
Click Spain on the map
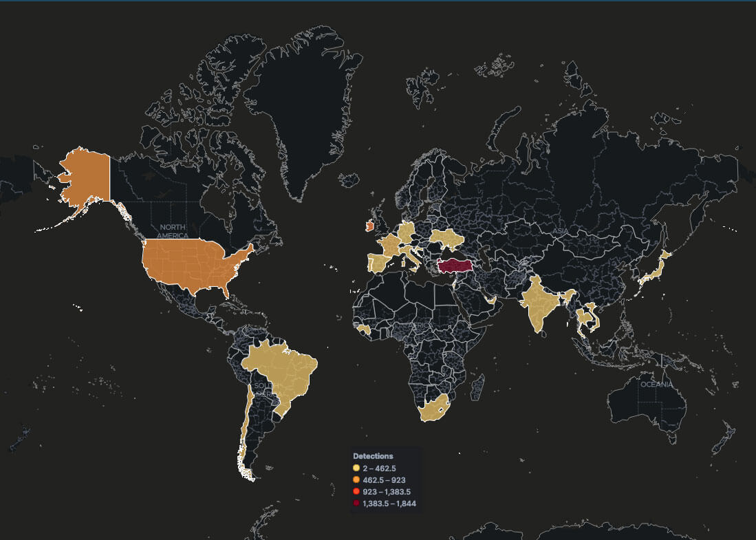[x=379, y=263]
